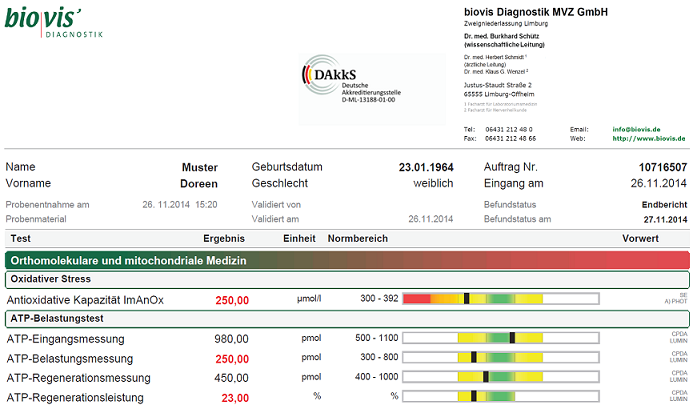The image size is (697, 413).
Task: Select the sampling time '26. 11.2014 15:20'
Action: point(180,205)
